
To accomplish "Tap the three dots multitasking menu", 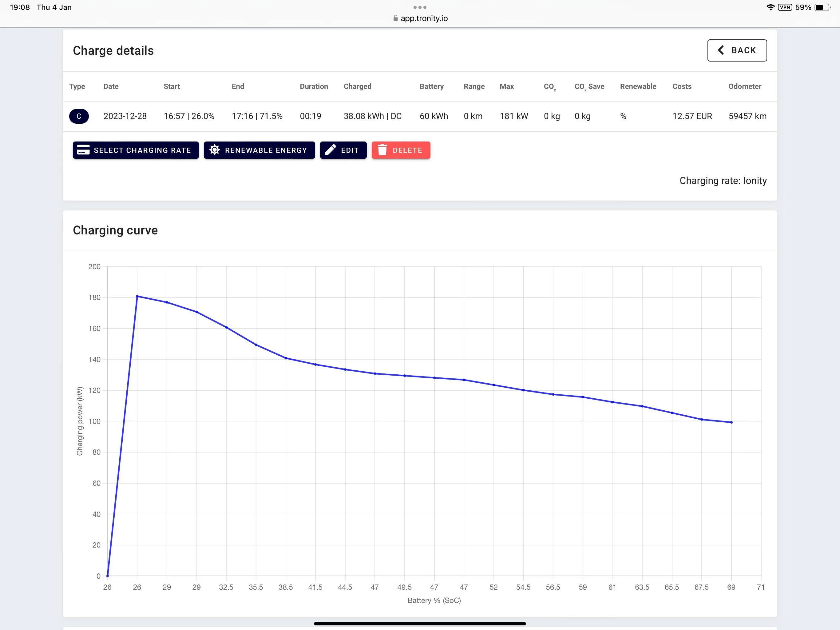I will [x=420, y=7].
